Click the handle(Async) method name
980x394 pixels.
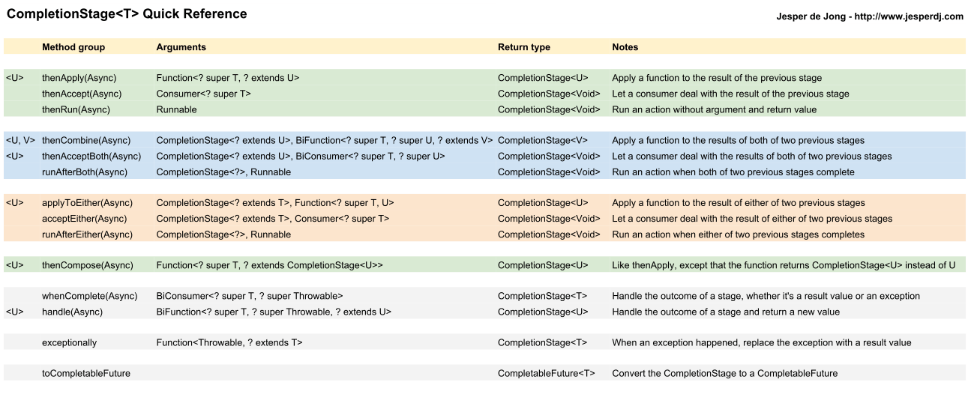72,312
